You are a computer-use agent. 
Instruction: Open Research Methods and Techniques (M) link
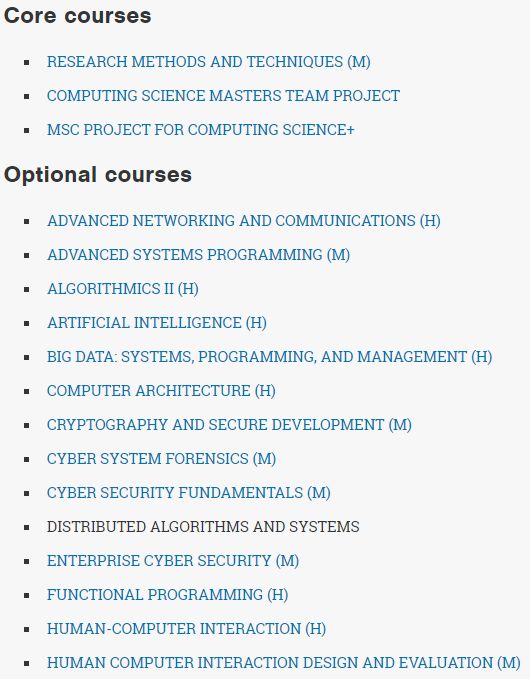[209, 62]
